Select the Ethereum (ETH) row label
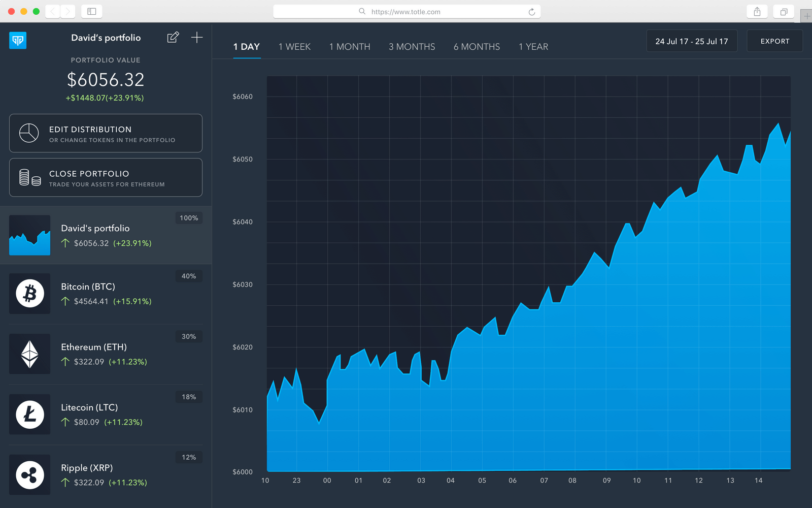 tap(94, 347)
